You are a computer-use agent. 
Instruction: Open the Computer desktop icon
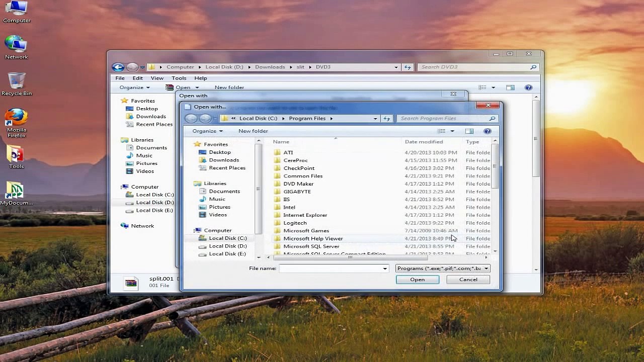[x=17, y=12]
